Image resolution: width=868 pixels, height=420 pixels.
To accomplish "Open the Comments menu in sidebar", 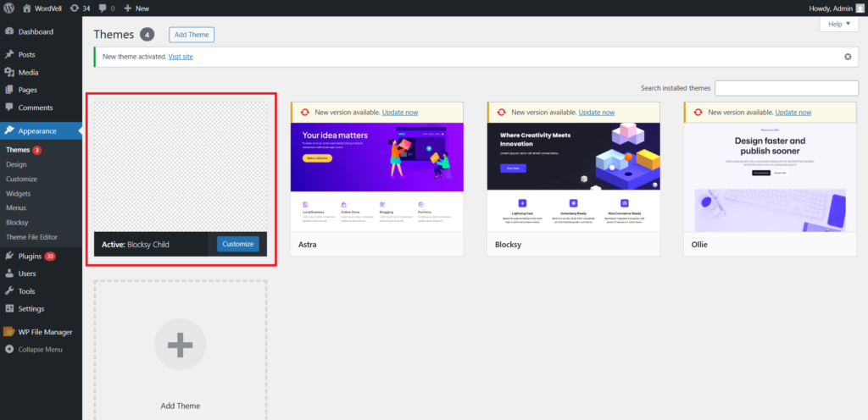I will point(41,108).
